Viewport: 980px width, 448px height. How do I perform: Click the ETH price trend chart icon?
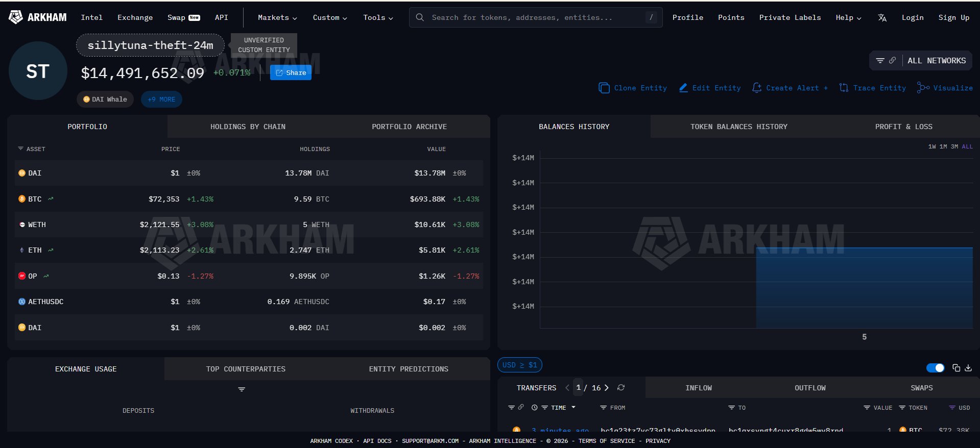point(51,250)
